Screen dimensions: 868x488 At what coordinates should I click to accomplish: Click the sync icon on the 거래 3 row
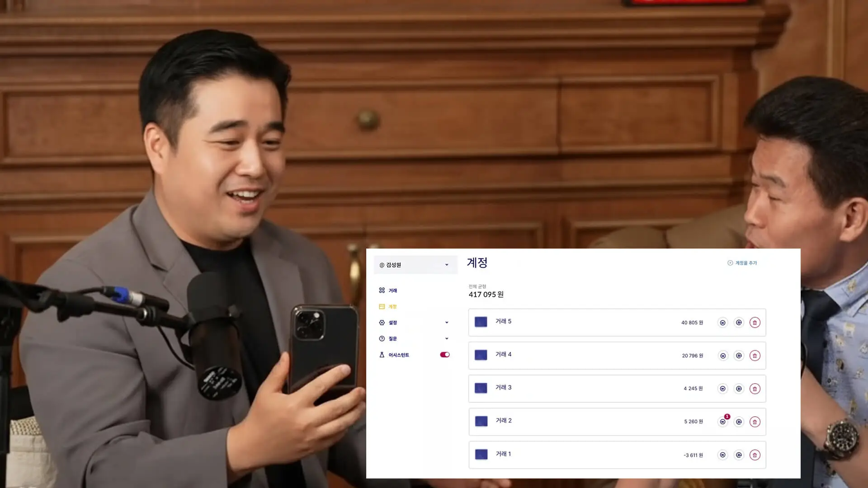coord(739,389)
